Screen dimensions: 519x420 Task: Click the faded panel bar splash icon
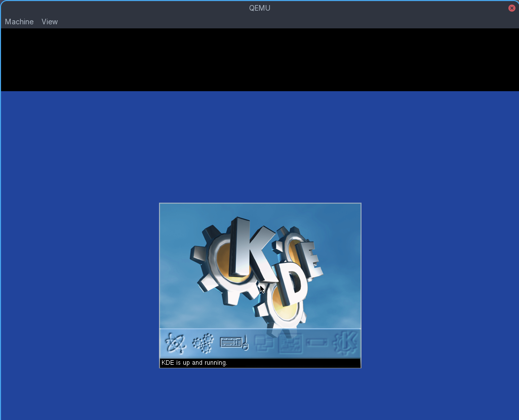[317, 342]
